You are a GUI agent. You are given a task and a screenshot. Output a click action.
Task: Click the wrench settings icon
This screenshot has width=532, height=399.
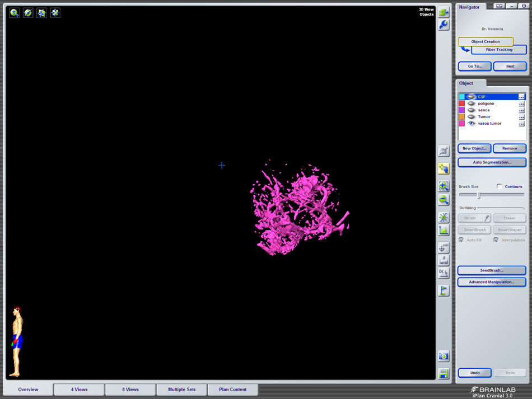[444, 25]
